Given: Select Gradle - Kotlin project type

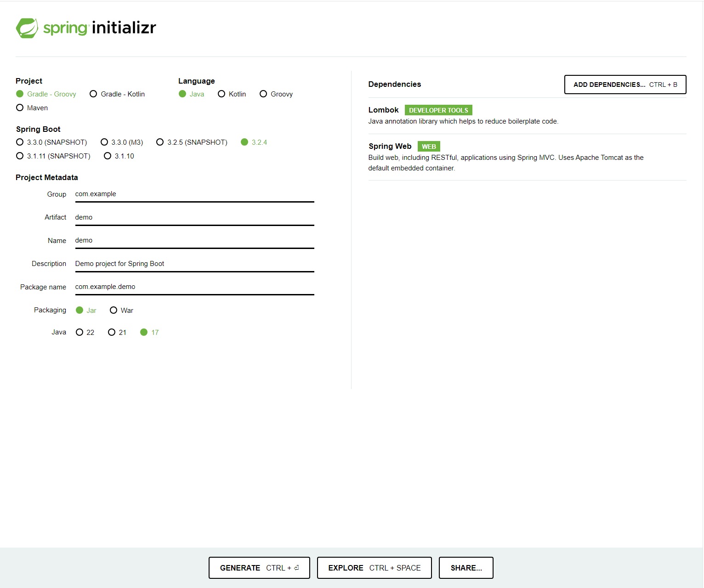Looking at the screenshot, I should click(x=117, y=94).
